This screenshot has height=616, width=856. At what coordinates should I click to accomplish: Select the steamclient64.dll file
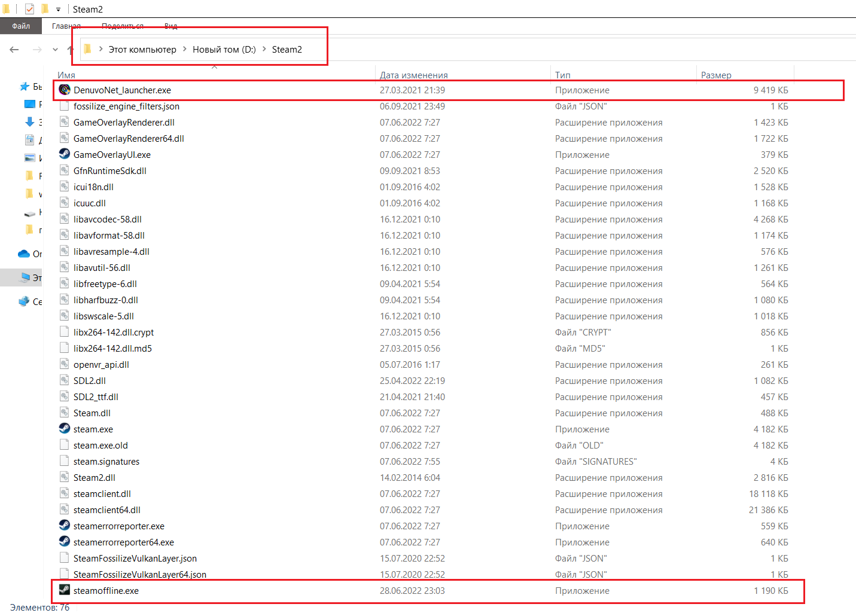[106, 510]
